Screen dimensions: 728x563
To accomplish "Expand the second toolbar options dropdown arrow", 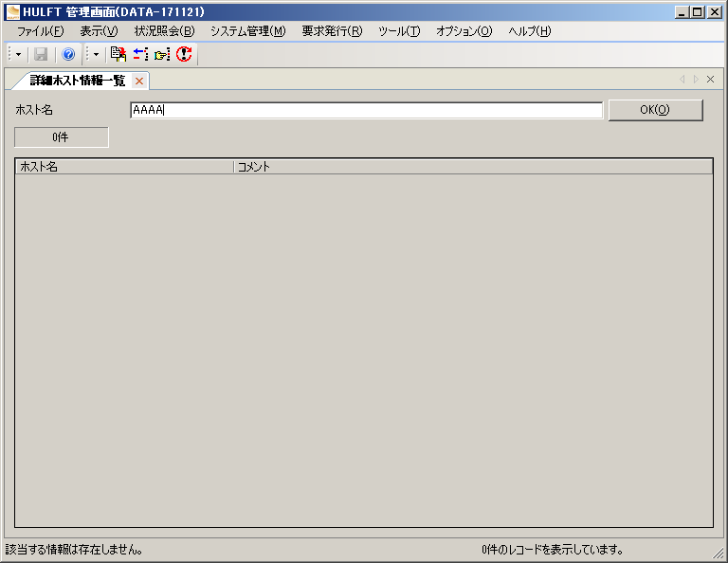I will (x=96, y=55).
